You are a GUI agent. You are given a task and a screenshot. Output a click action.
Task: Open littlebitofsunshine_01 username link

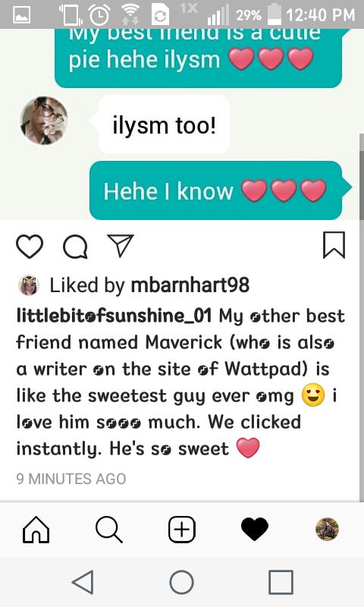tap(114, 316)
